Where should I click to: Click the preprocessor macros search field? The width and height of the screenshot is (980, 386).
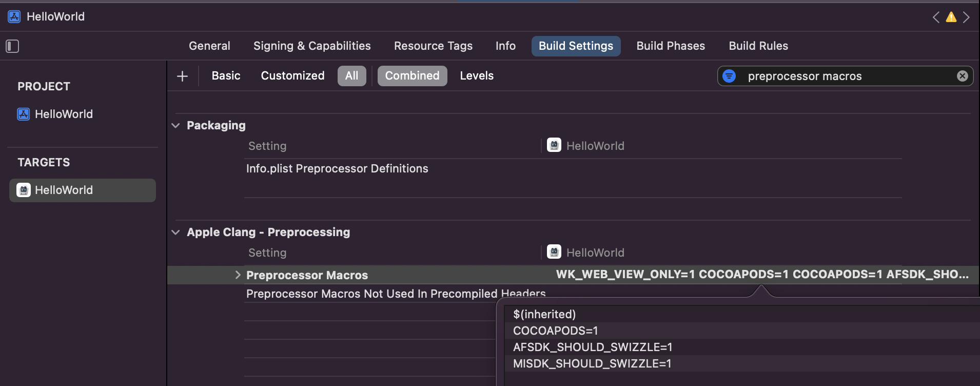847,76
